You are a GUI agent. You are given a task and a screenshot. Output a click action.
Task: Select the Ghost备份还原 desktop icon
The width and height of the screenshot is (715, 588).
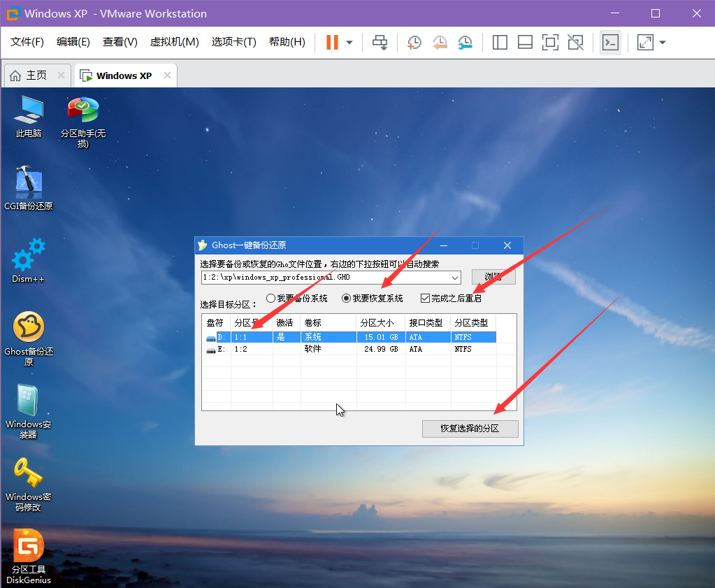click(28, 339)
